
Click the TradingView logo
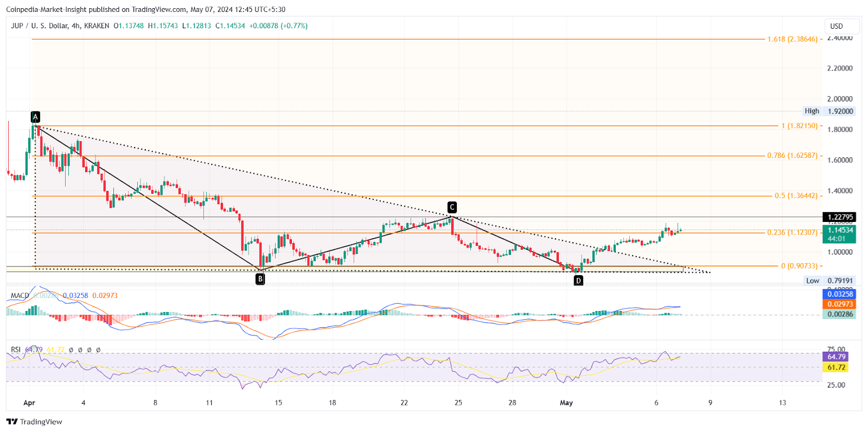(x=35, y=422)
